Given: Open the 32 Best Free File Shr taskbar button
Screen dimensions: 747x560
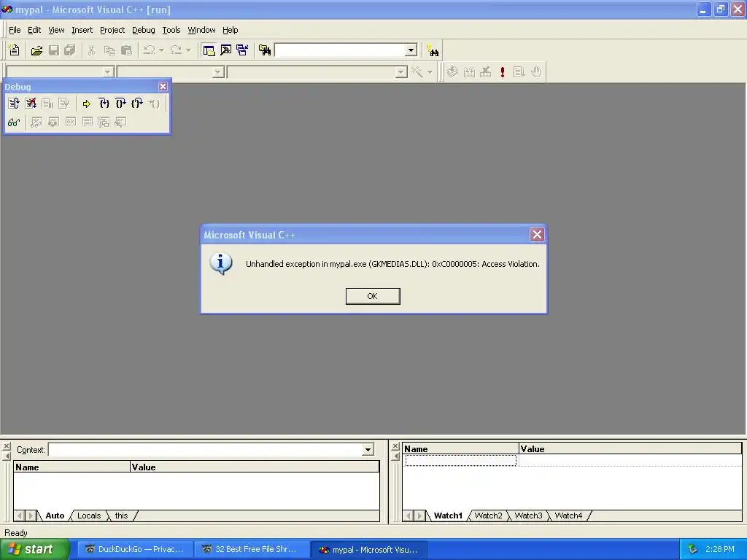Looking at the screenshot, I should tap(252, 550).
